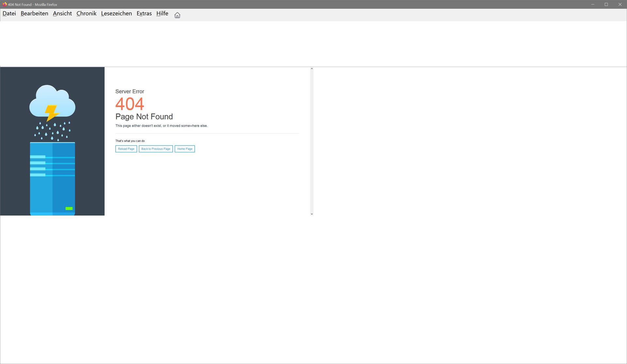
Task: Click the Home Page button
Action: (185, 149)
